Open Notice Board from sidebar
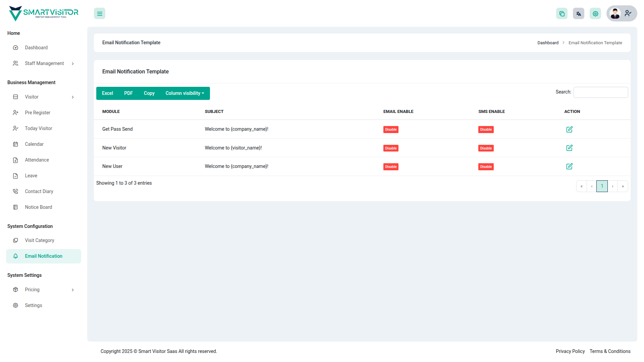The image size is (644, 362). pyautogui.click(x=39, y=207)
